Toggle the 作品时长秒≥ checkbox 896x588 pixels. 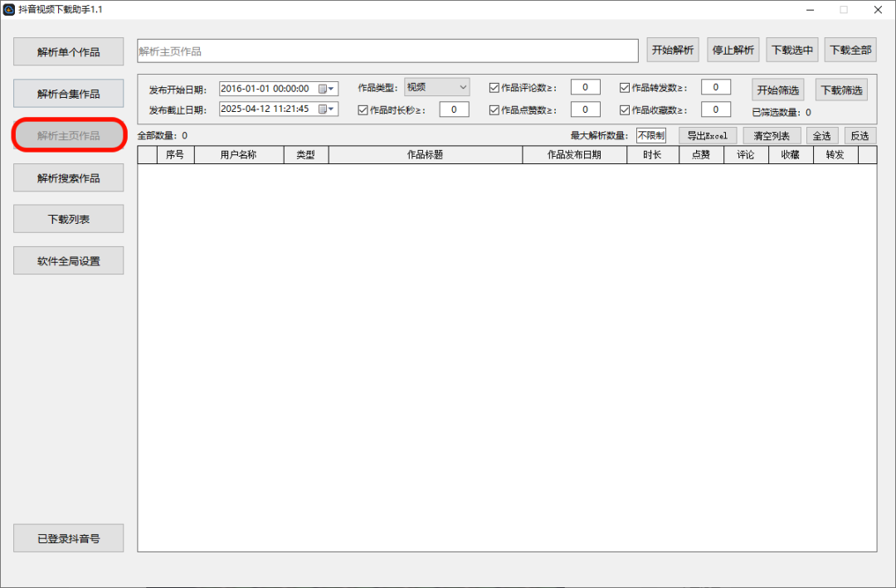click(x=363, y=109)
